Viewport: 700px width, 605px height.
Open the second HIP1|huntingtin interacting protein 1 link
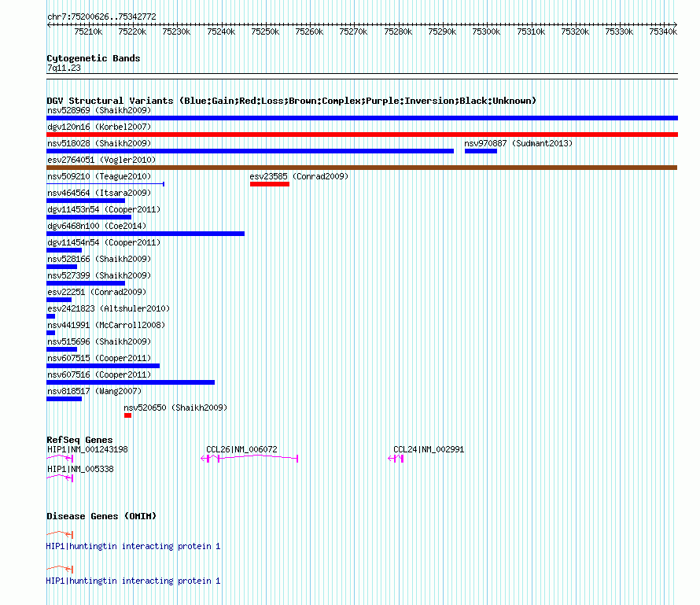(x=133, y=581)
